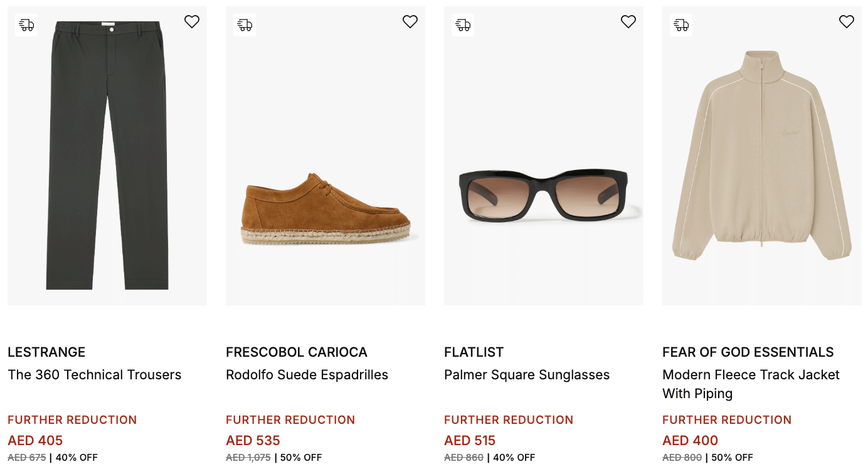Add the 360 Technical Trousers to wishlist
This screenshot has height=474, width=868.
pyautogui.click(x=192, y=22)
